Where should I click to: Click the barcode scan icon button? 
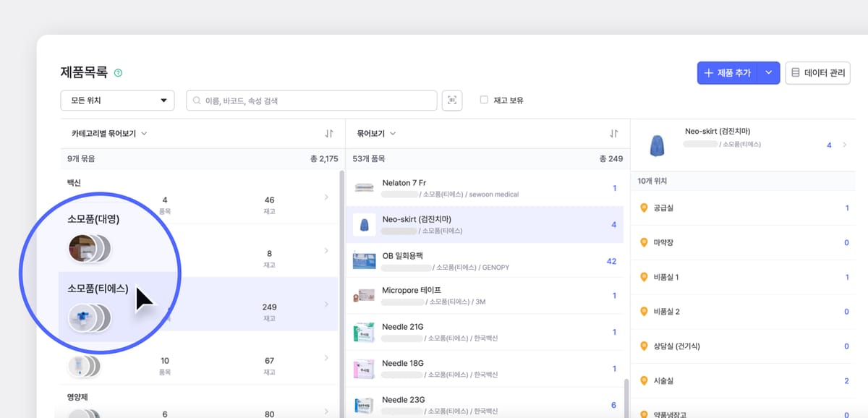point(452,101)
